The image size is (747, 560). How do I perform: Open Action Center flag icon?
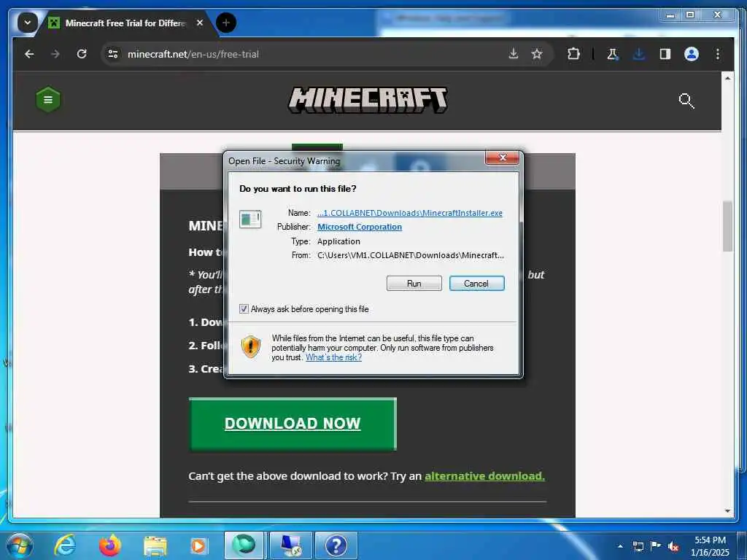656,546
